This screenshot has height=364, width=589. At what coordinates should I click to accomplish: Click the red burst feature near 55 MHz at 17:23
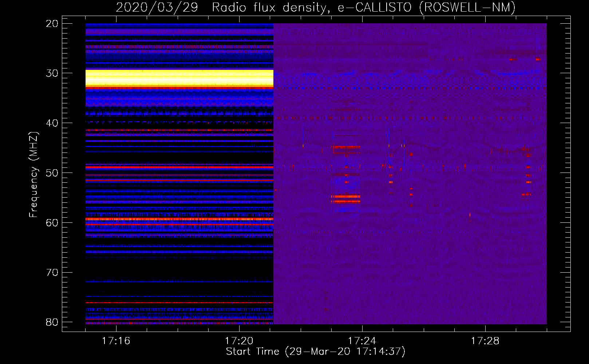point(345,199)
